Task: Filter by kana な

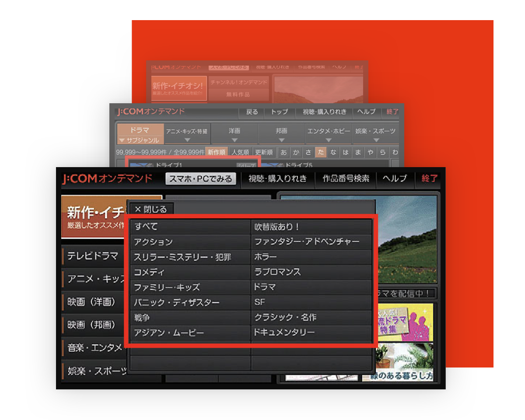Action: [333, 153]
